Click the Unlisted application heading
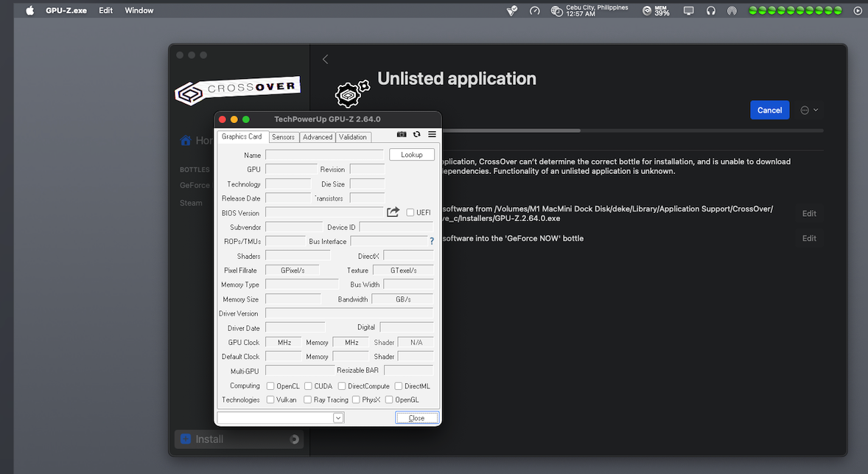Viewport: 868px width, 474px height. tap(457, 79)
